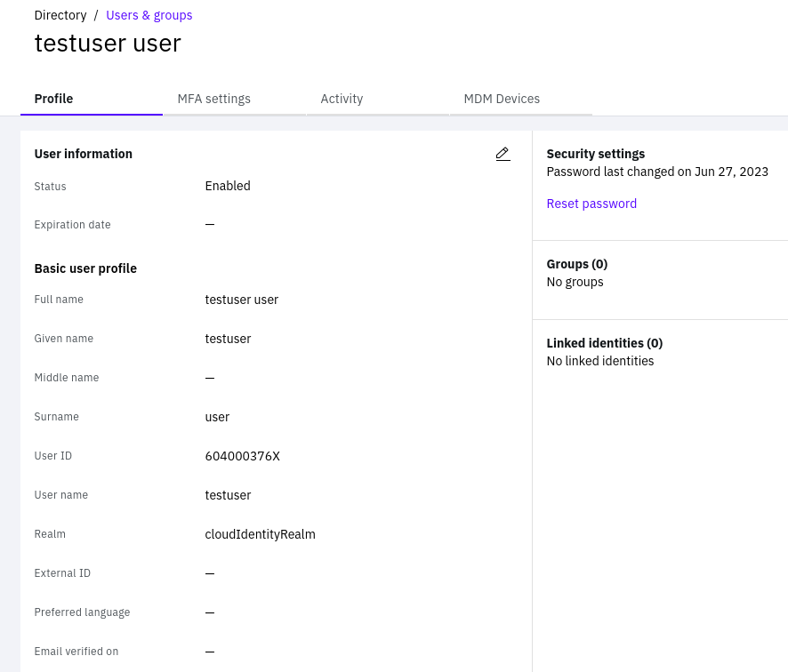
Task: View the MDM Devices tab
Action: click(x=502, y=99)
